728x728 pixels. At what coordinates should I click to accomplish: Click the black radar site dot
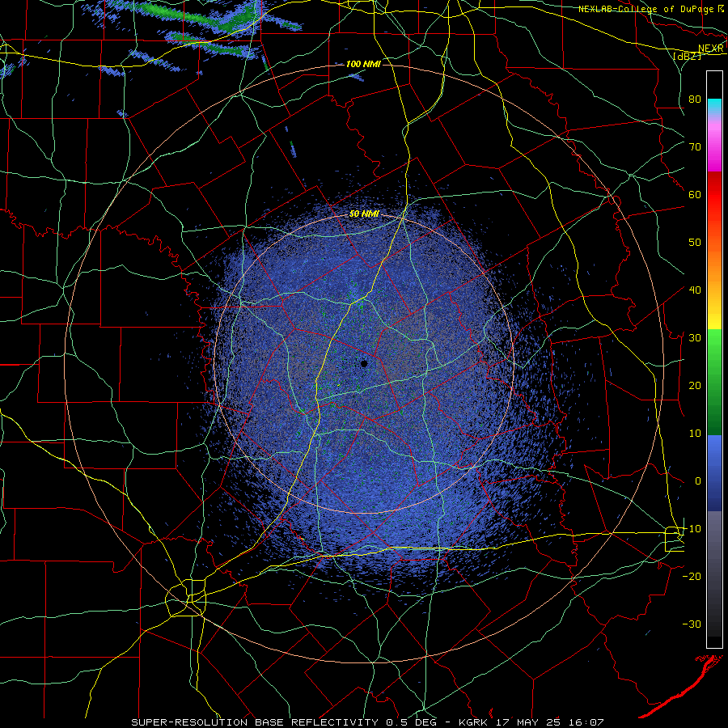pyautogui.click(x=364, y=363)
